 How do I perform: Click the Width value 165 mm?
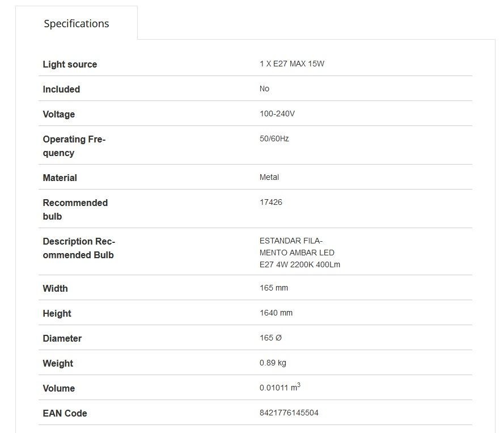click(273, 288)
